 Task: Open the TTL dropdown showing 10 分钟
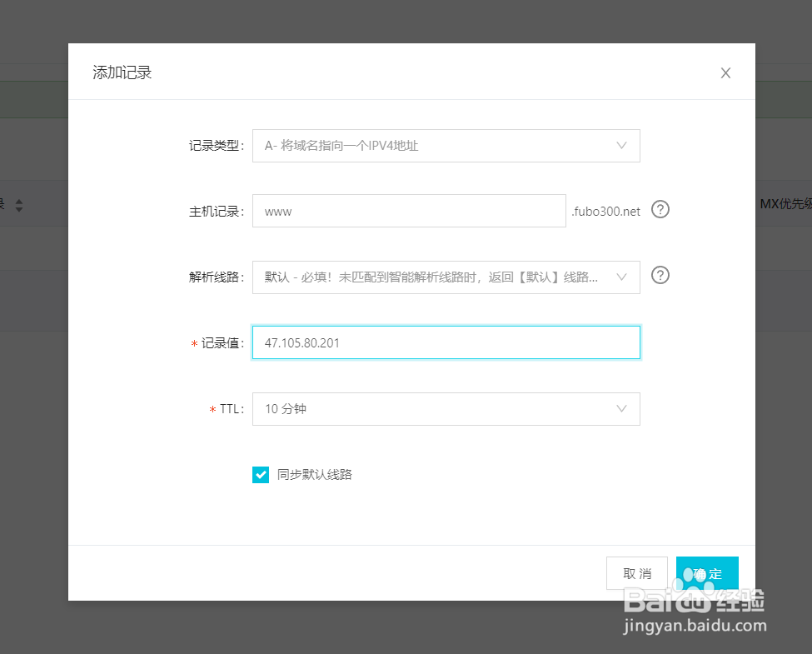click(x=446, y=409)
